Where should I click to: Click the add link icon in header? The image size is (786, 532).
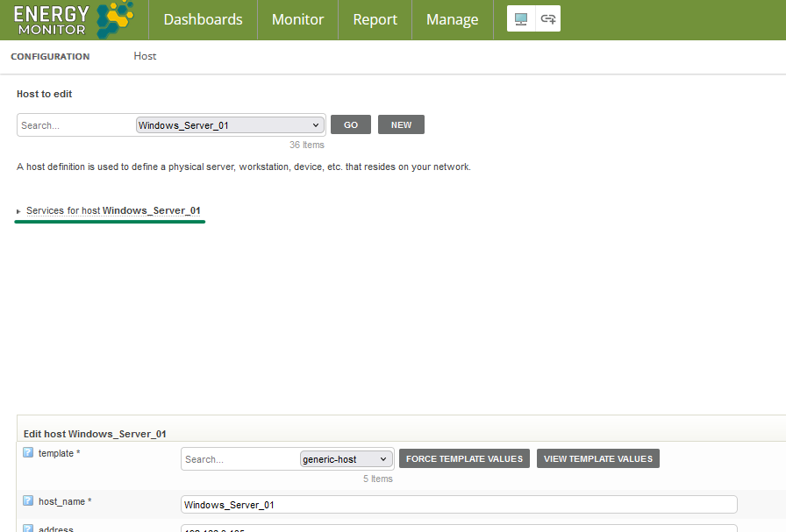547,18
